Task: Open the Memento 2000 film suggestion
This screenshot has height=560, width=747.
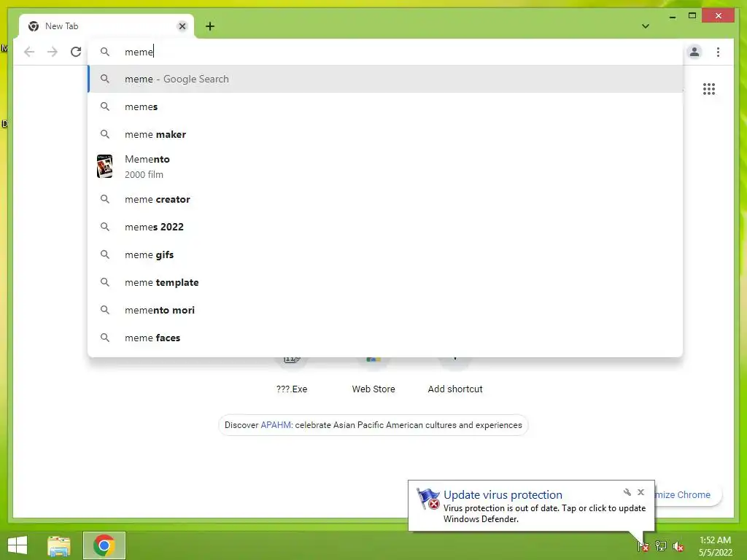Action: 385,167
